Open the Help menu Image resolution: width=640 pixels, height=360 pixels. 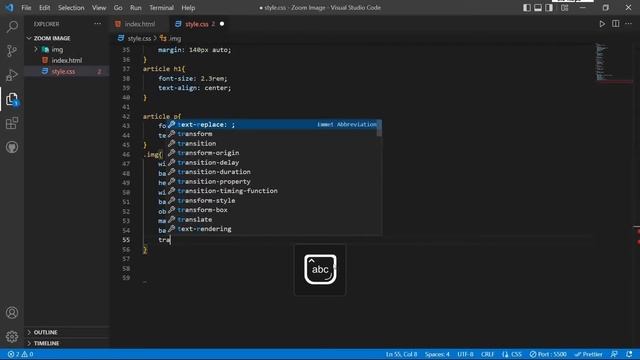tap(188, 8)
